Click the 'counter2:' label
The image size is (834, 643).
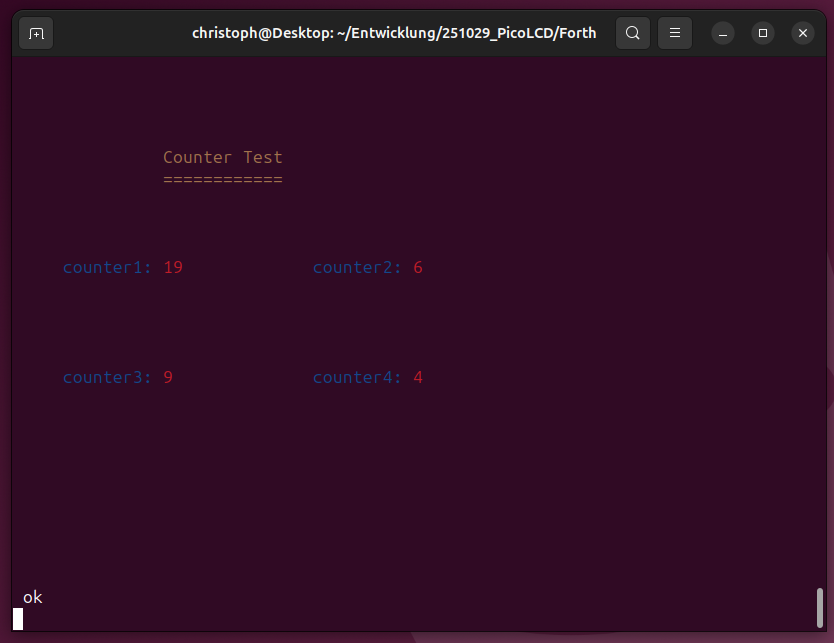pyautogui.click(x=357, y=267)
